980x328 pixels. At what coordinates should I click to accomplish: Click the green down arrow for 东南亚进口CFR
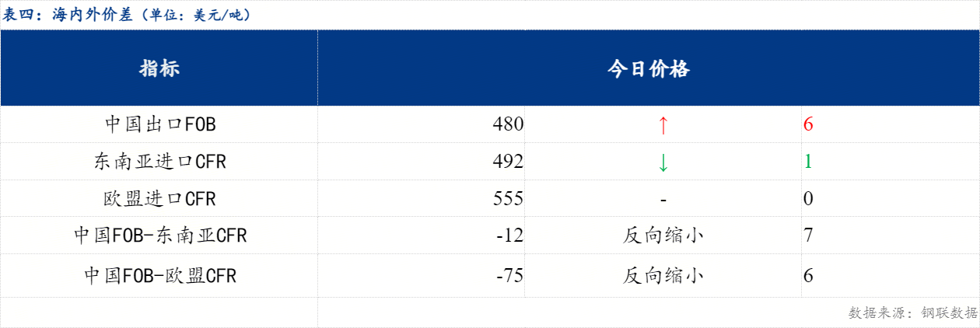(663, 162)
